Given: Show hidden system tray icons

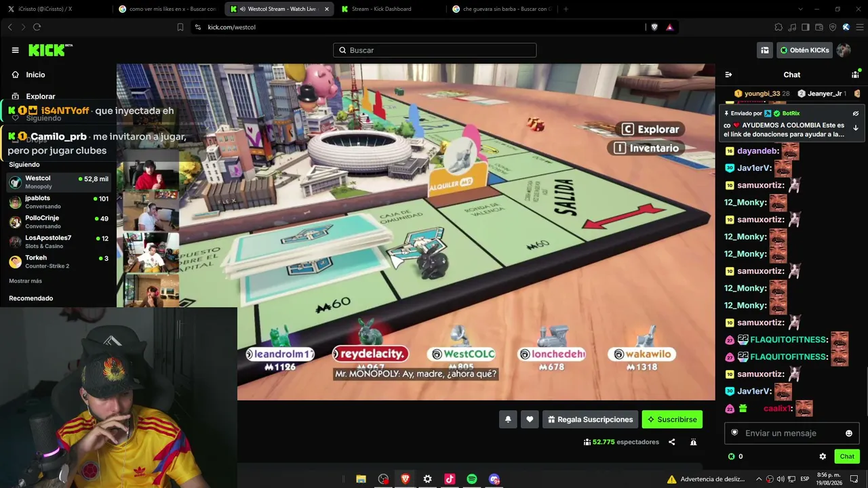Looking at the screenshot, I should click(759, 479).
